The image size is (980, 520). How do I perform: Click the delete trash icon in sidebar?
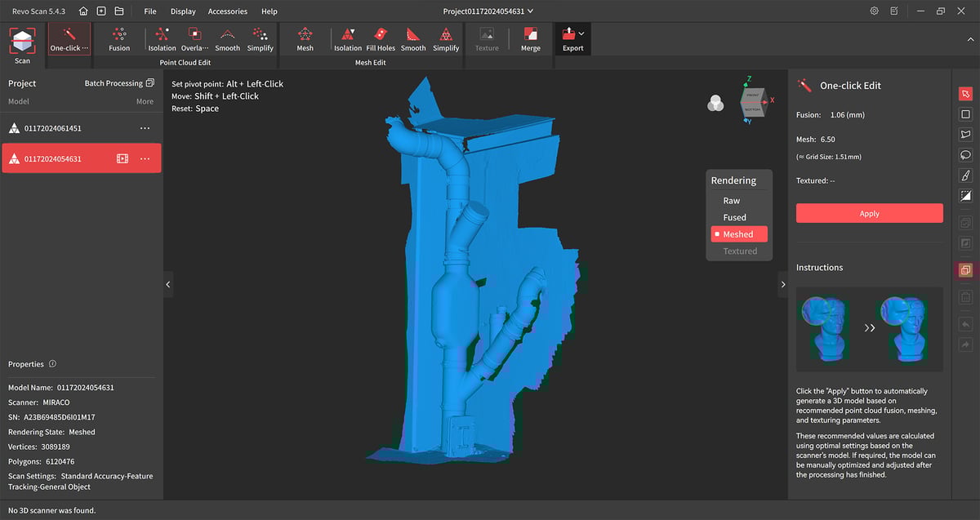click(x=965, y=297)
